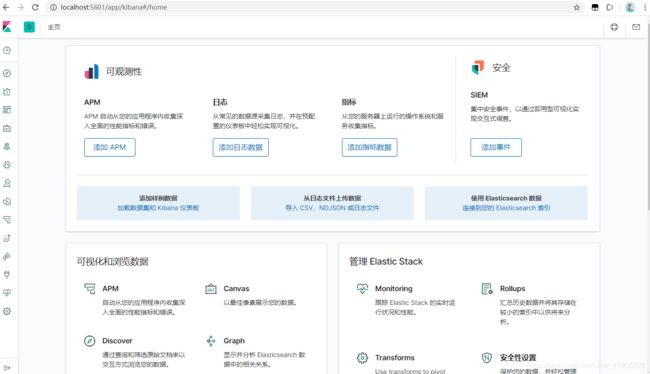
Task: Click the 添加 APM button
Action: 109,147
